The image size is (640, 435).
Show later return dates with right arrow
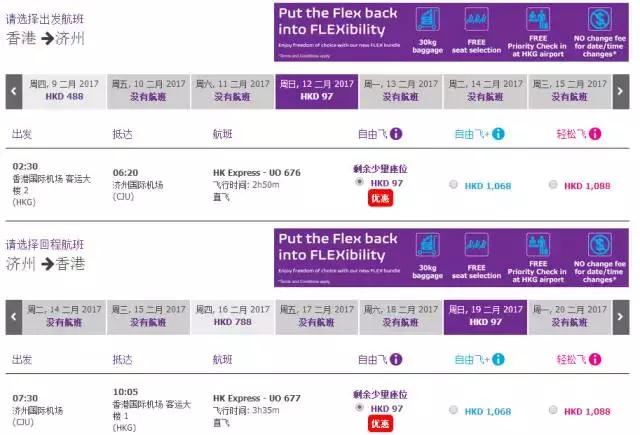(x=628, y=315)
